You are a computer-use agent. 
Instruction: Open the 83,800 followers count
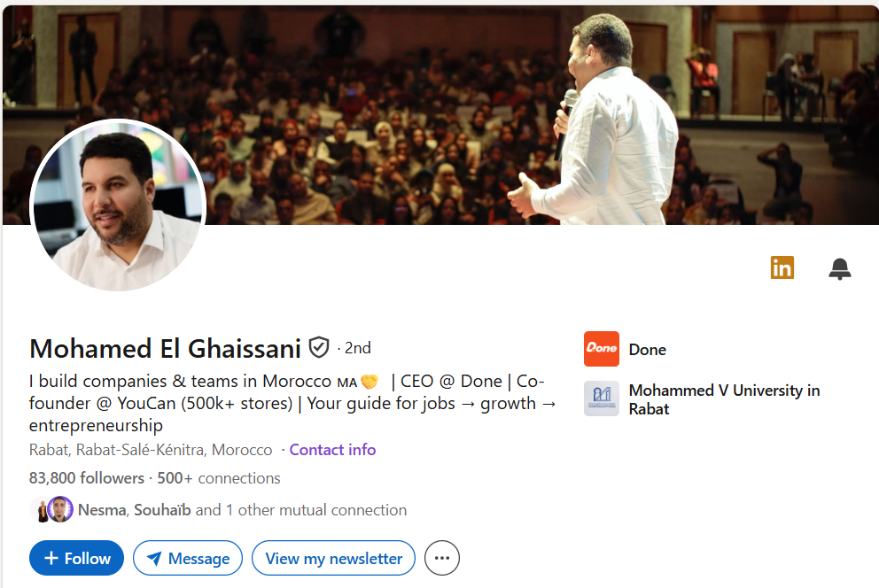click(86, 478)
